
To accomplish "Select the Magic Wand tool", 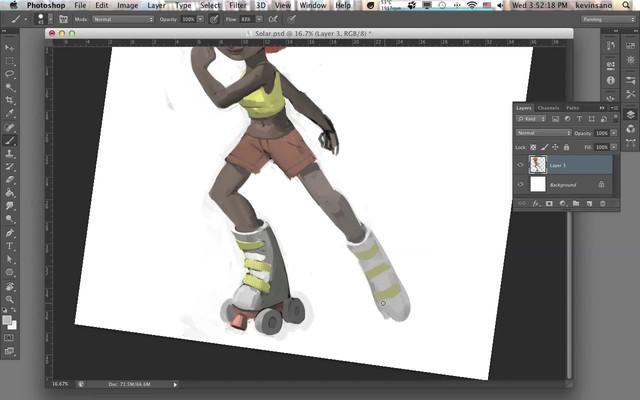I will tap(9, 87).
